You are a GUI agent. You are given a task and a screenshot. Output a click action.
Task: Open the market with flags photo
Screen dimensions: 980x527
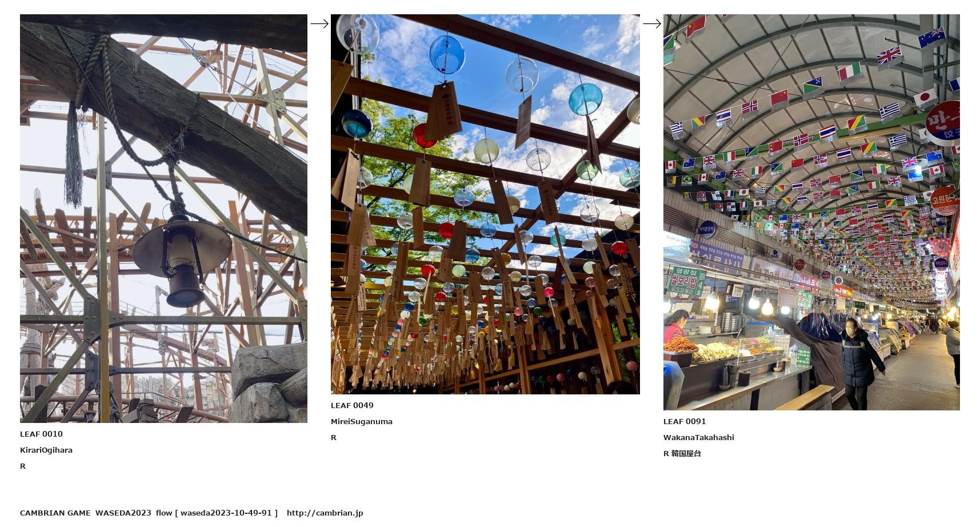point(811,212)
